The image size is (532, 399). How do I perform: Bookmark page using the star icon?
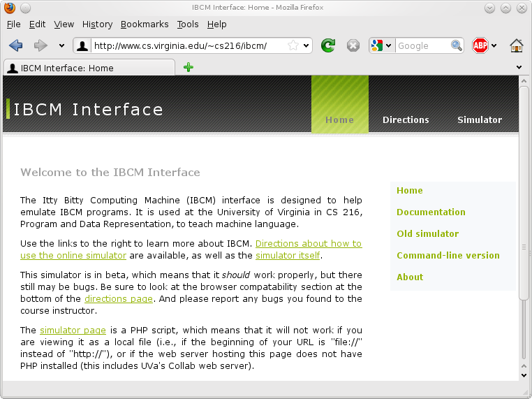293,45
